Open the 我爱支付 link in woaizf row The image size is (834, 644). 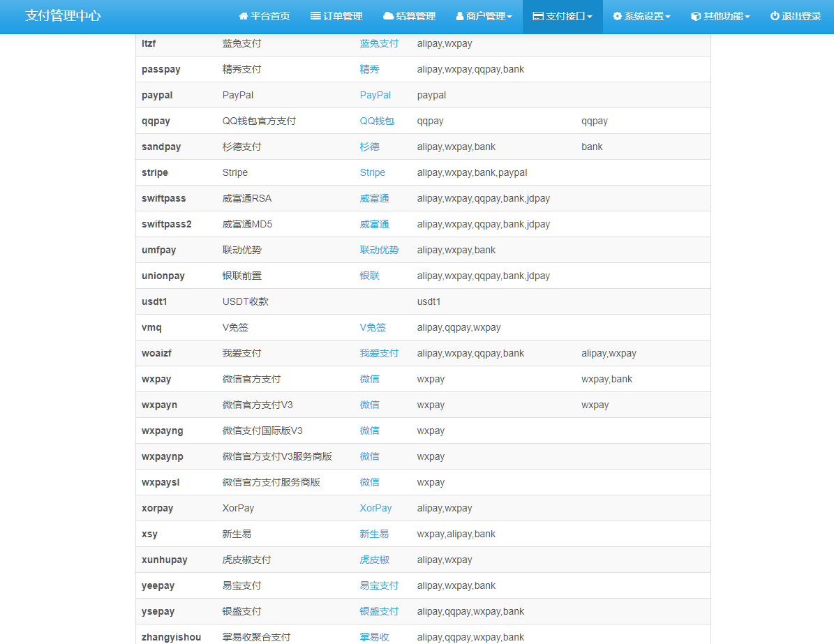(379, 353)
